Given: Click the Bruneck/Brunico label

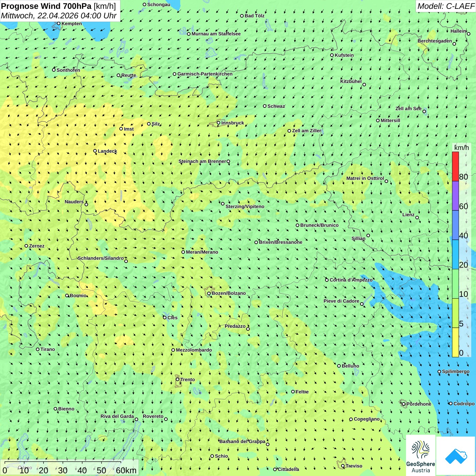Looking at the screenshot, I should click(319, 225).
